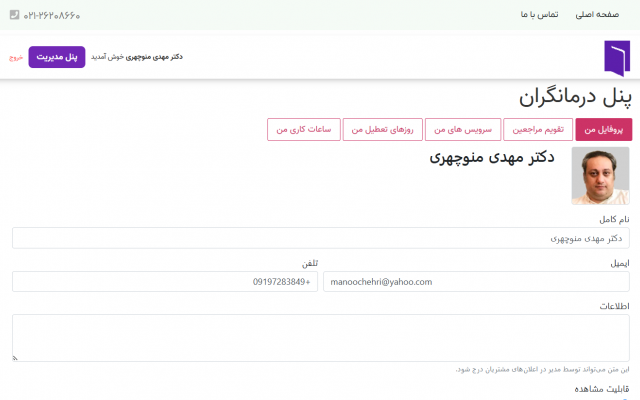Image resolution: width=640 pixels, height=400 pixels.
Task: Click the phone icon beside the phone number
Action: 14,15
